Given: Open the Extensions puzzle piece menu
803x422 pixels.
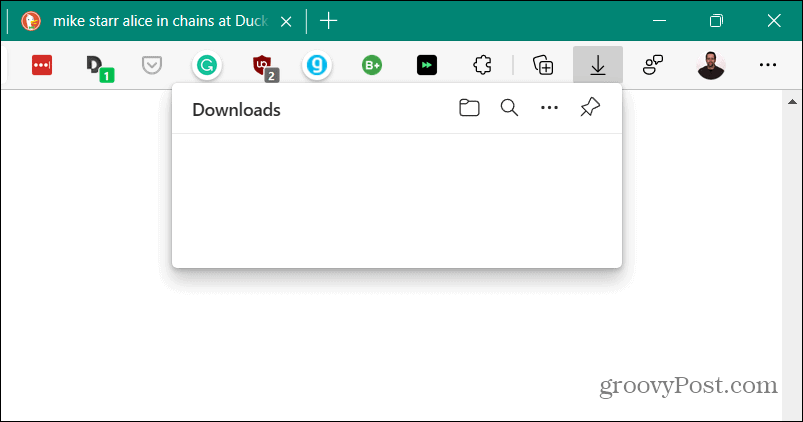Looking at the screenshot, I should point(481,65).
